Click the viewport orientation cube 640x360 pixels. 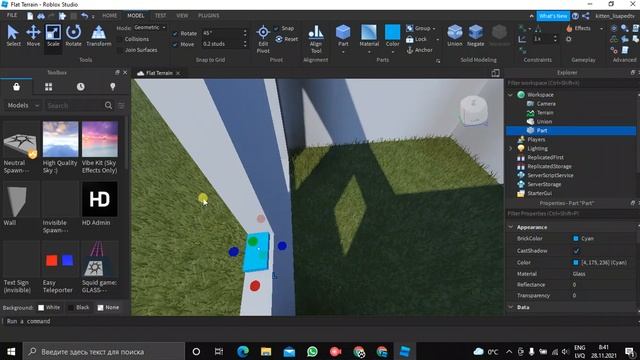click(x=473, y=110)
